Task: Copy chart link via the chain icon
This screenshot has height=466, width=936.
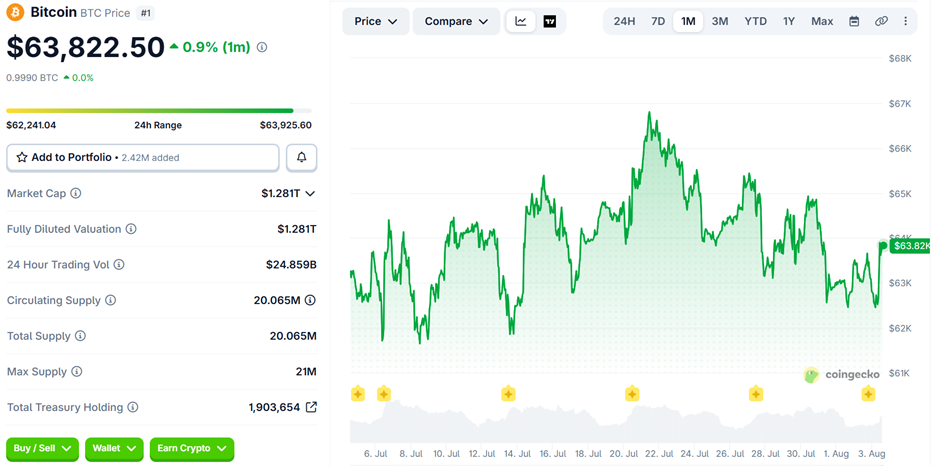Action: point(881,21)
